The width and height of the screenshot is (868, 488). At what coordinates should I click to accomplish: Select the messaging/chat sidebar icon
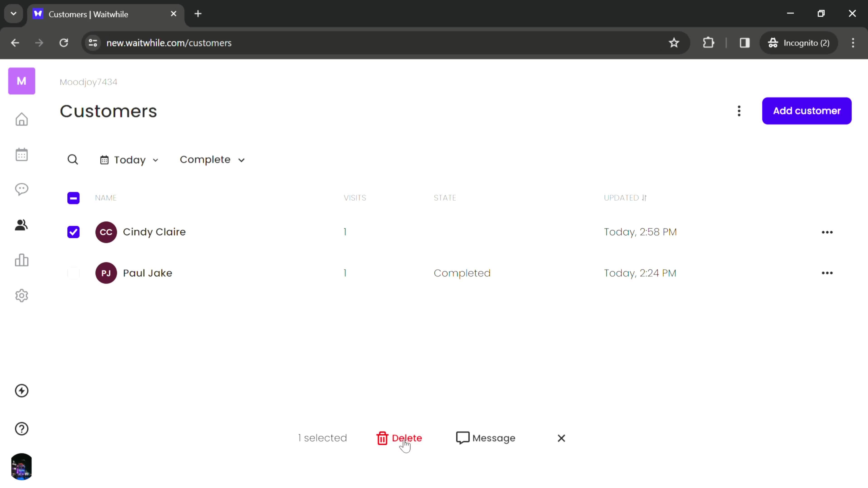point(21,189)
